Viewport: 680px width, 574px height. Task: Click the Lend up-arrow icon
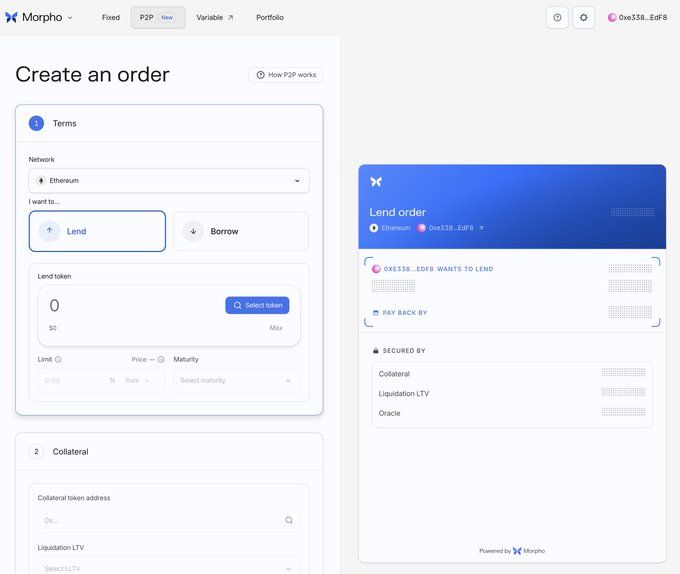[x=49, y=231]
